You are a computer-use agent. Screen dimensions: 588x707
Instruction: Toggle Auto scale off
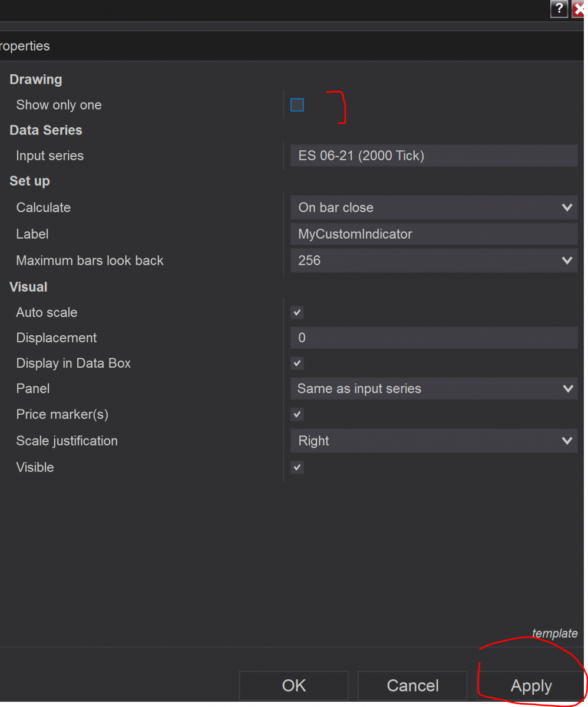click(297, 312)
